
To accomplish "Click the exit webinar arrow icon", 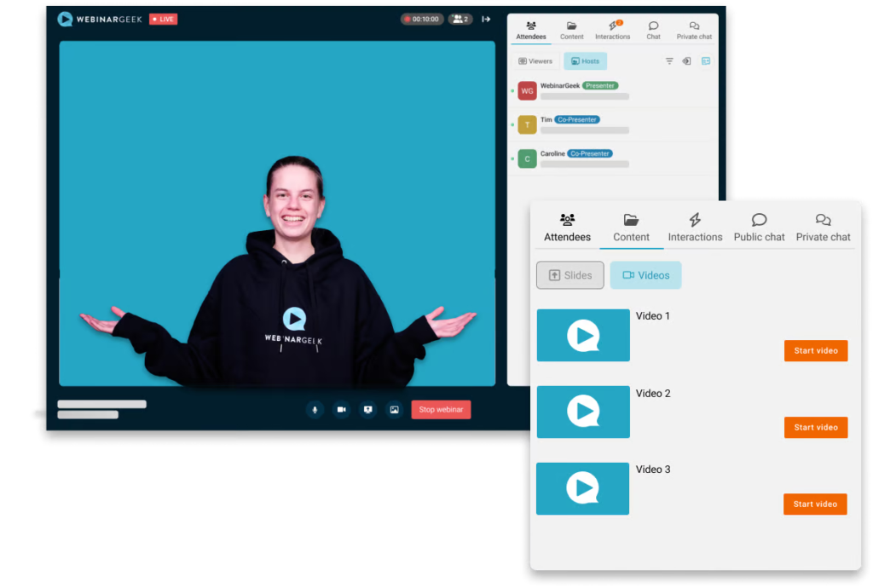I will pos(486,19).
